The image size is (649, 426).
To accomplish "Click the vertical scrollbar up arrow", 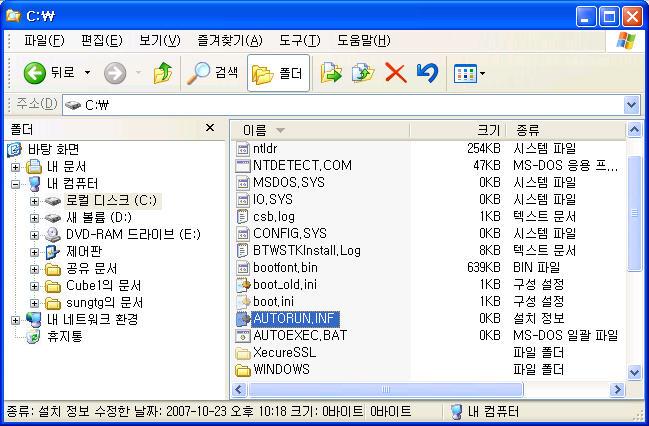I will click(x=634, y=130).
